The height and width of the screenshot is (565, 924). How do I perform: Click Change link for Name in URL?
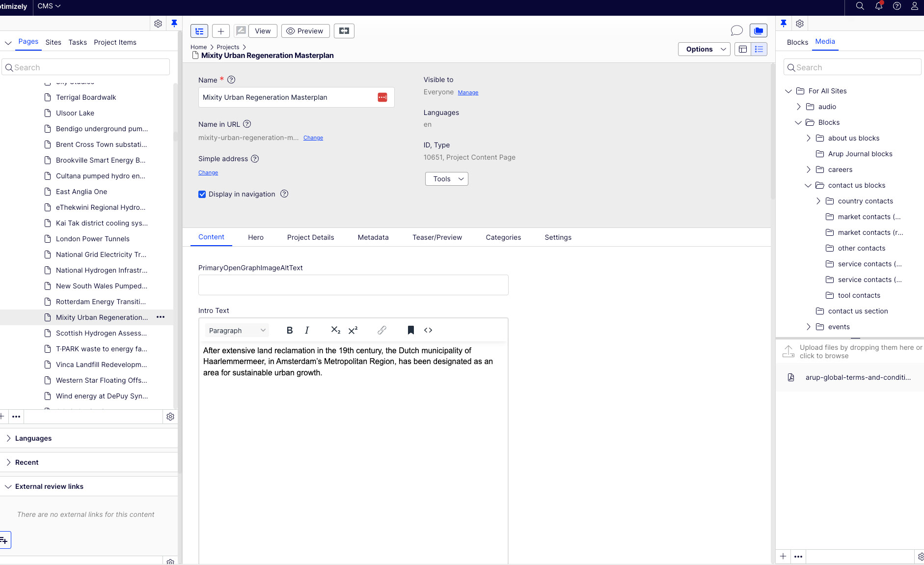pos(313,138)
